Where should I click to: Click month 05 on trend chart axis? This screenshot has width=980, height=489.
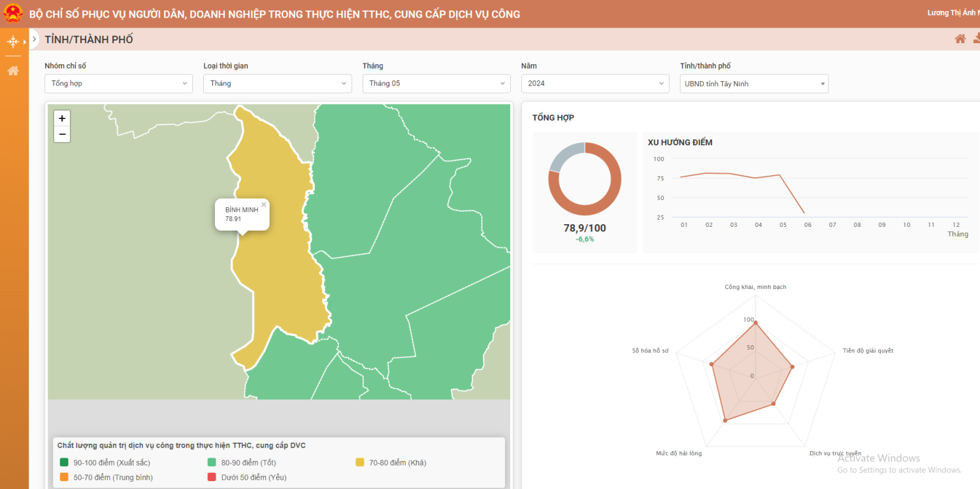coord(783,225)
